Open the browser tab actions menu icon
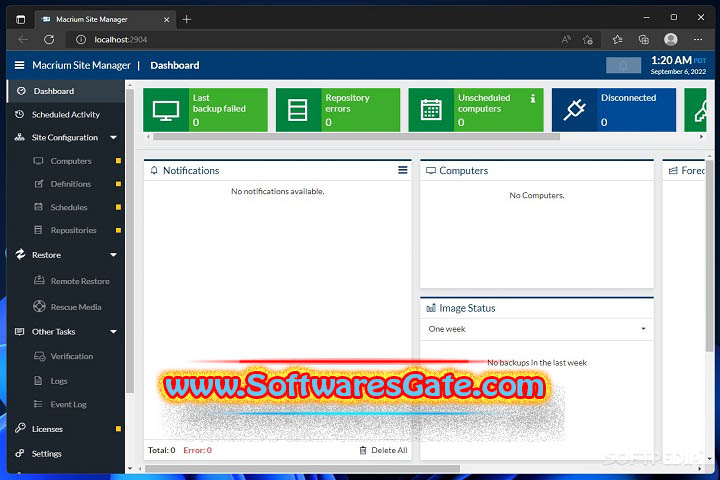This screenshot has width=720, height=480. [x=20, y=19]
